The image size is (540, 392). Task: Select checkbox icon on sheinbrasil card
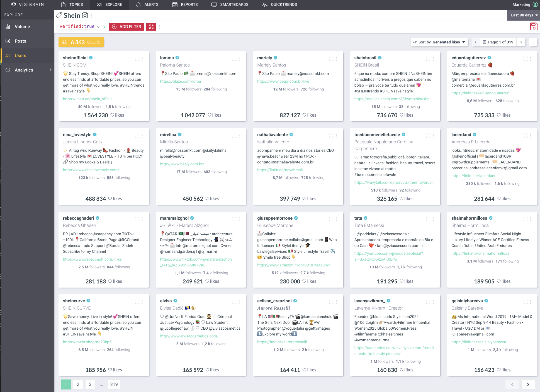coord(428,59)
